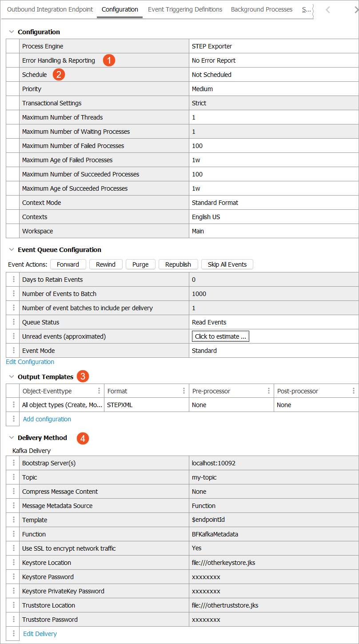Click to estimate unread events
The image size is (359, 644).
[220, 336]
